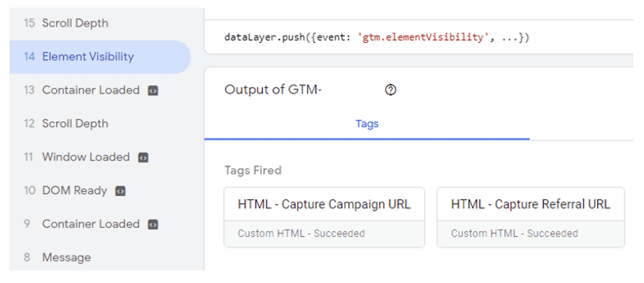Click the Output of GTM heading

pyautogui.click(x=273, y=90)
